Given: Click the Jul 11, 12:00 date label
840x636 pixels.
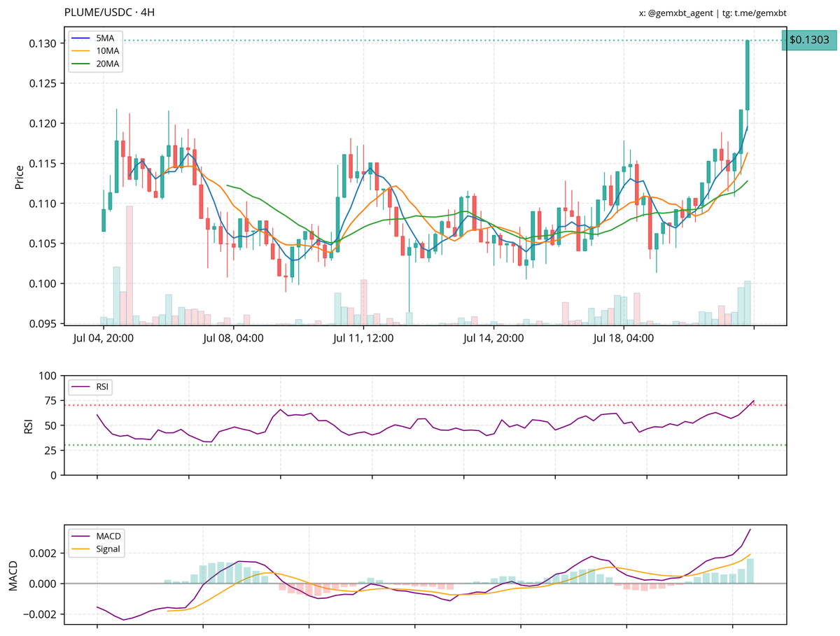Looking at the screenshot, I should (363, 339).
